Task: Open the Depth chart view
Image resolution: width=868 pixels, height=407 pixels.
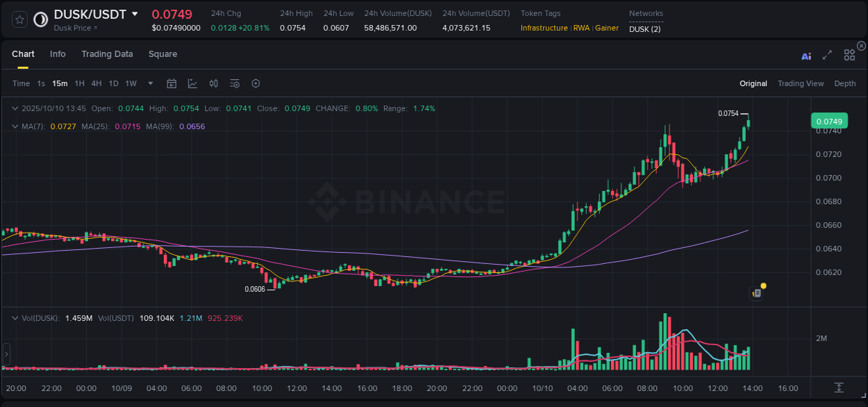Action: tap(845, 83)
